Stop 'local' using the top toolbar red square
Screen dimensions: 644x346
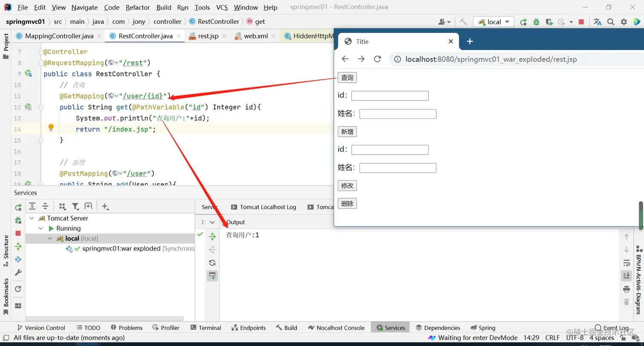coord(581,22)
